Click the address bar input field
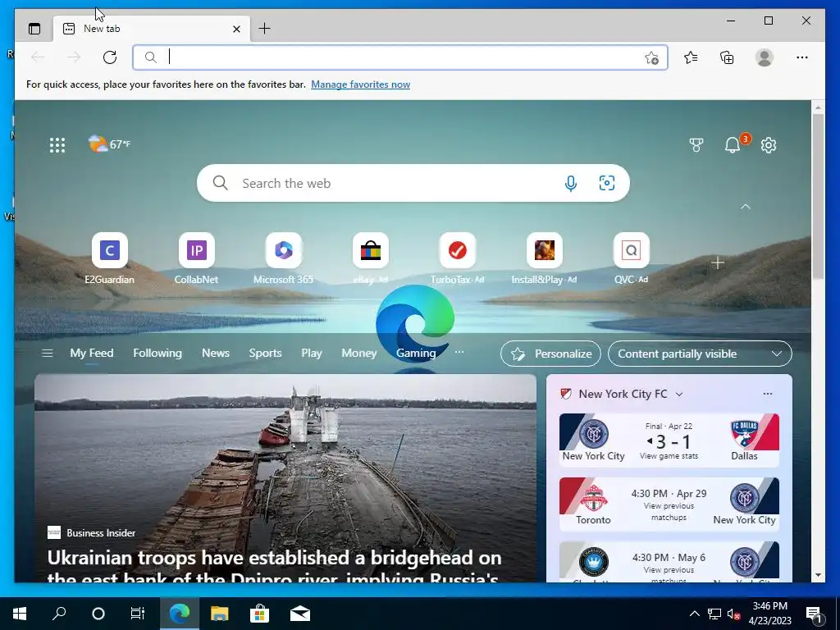The height and width of the screenshot is (630, 840). (402, 57)
